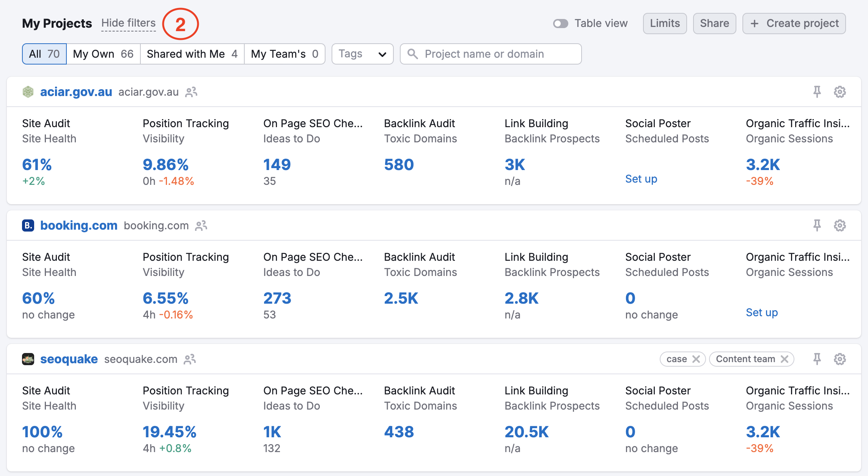Click the shared users icon next to seoquake.com
The height and width of the screenshot is (476, 868).
[190, 359]
